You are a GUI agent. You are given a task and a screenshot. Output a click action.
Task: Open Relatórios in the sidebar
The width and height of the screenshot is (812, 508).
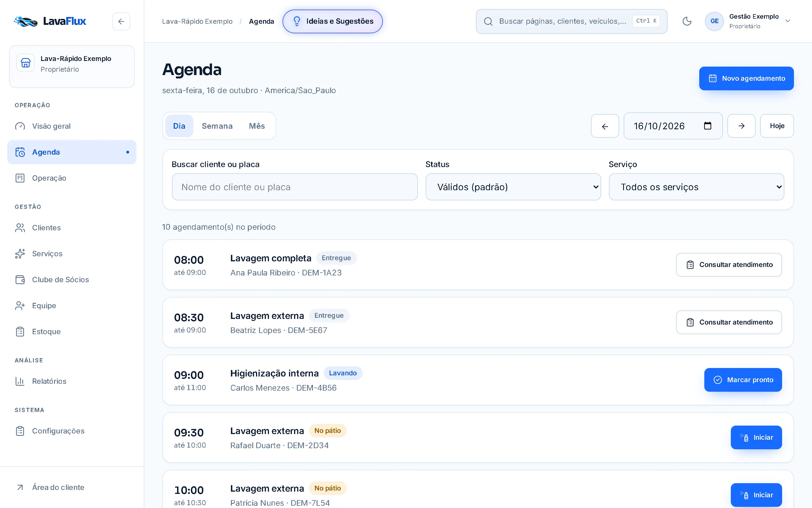72,381
